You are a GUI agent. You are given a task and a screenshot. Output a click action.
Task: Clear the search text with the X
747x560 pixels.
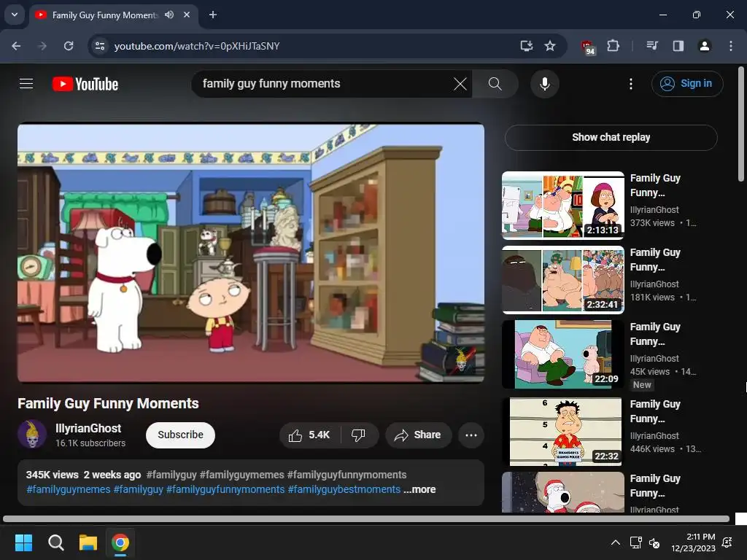[460, 84]
